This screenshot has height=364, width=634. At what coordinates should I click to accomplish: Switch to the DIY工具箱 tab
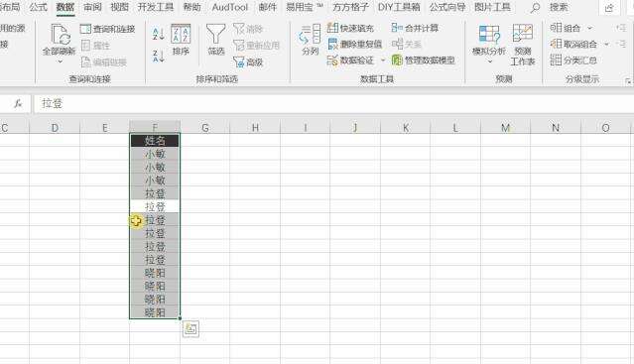click(399, 7)
